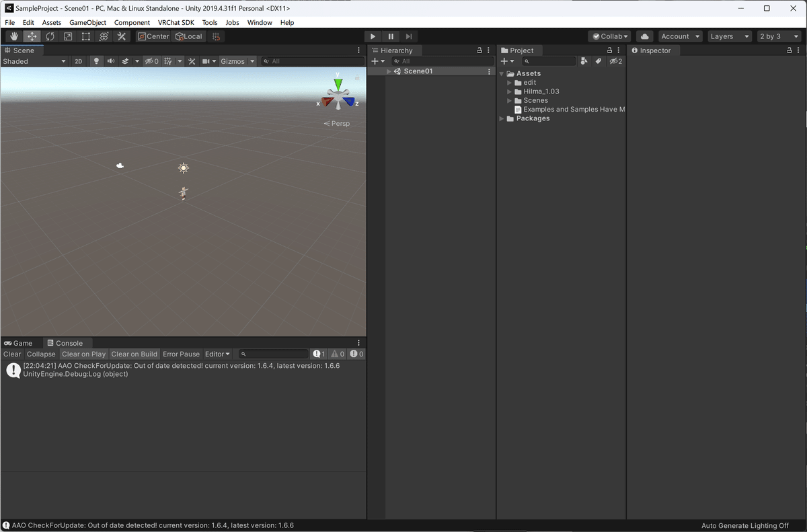Toggle scene grid visibility
This screenshot has height=532, width=807.
pyautogui.click(x=167, y=61)
